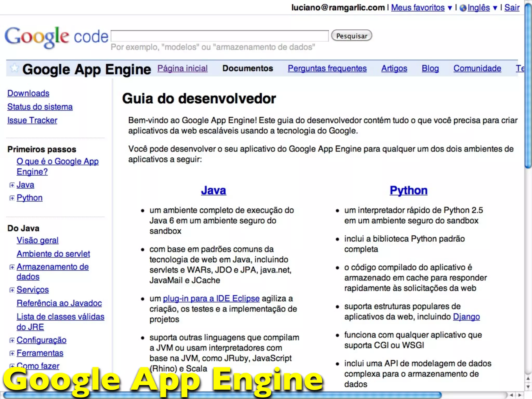Click the Primeiros passos section heading
Viewport: 532px width, 399px height.
(42, 149)
